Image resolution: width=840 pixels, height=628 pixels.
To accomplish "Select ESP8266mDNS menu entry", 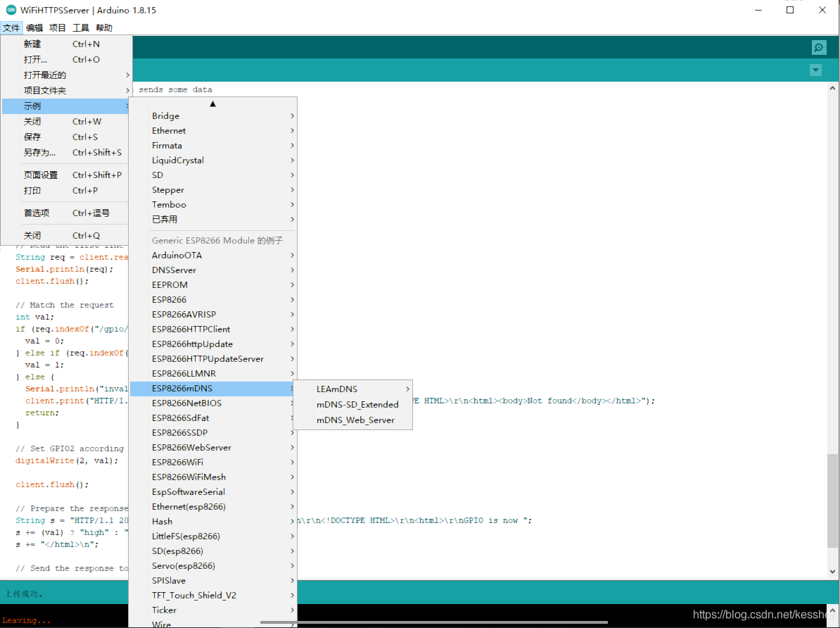I will point(213,389).
